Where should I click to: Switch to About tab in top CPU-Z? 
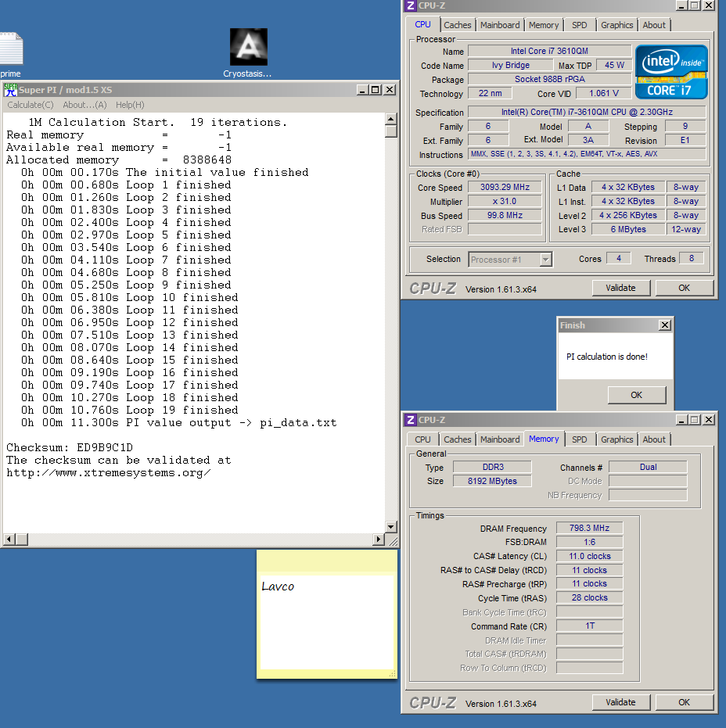coord(654,25)
